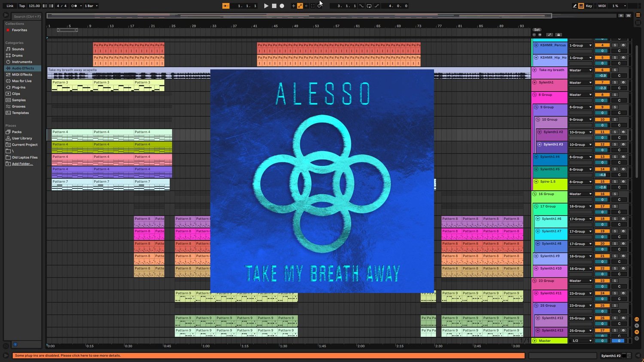
Task: Click the Arrangement Record button
Action: [x=282, y=6]
